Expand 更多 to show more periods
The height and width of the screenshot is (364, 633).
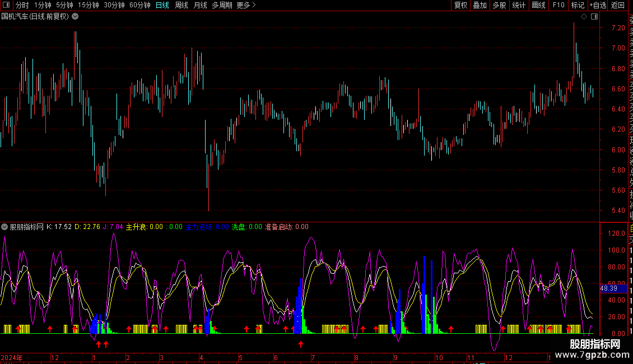[246, 6]
